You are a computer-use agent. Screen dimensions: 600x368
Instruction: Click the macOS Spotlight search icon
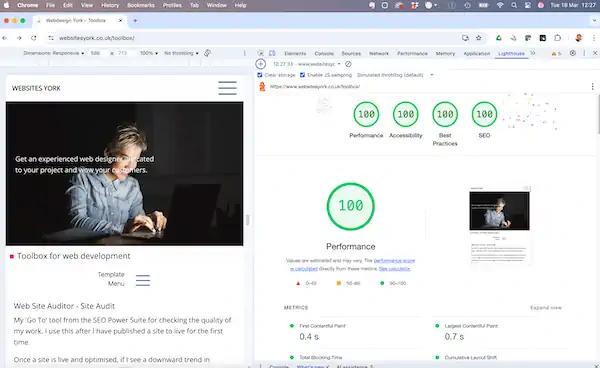coord(514,5)
